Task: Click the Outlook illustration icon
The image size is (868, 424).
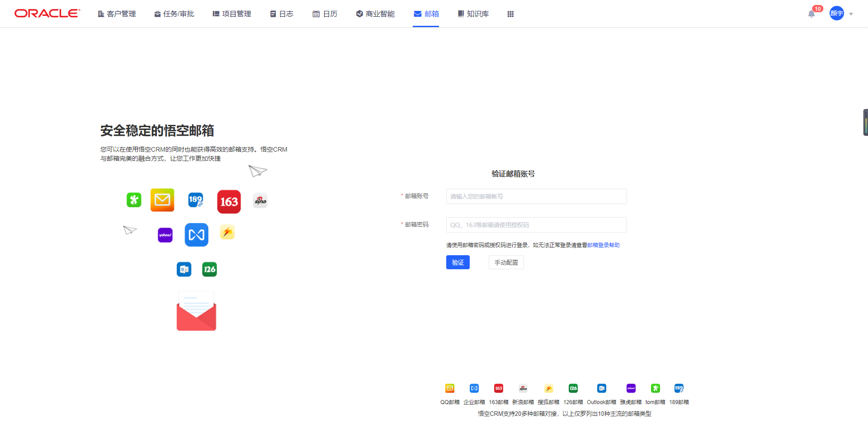Action: tap(184, 269)
